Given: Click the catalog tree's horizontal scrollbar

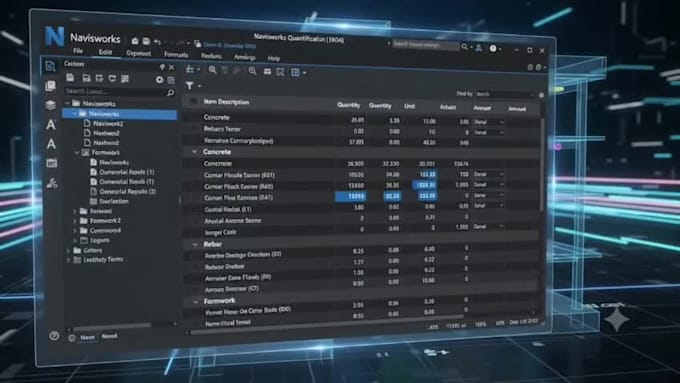Looking at the screenshot, I should point(111,325).
